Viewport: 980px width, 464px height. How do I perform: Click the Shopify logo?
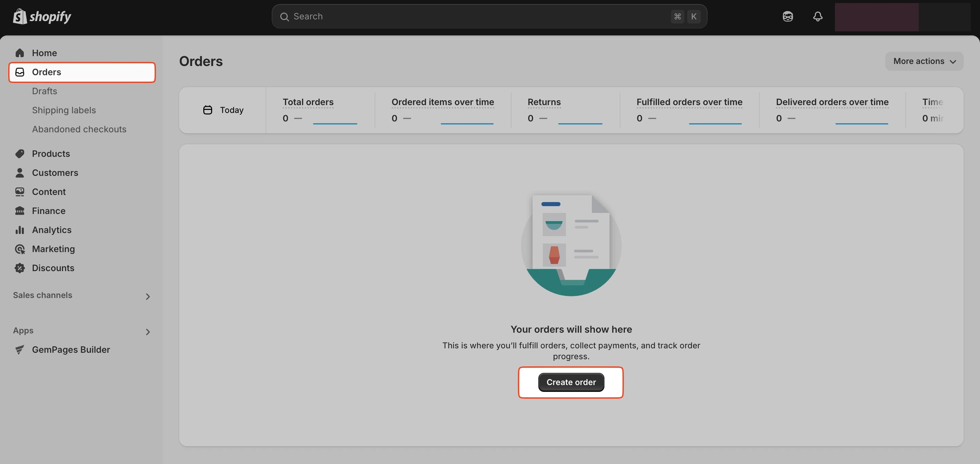(42, 16)
